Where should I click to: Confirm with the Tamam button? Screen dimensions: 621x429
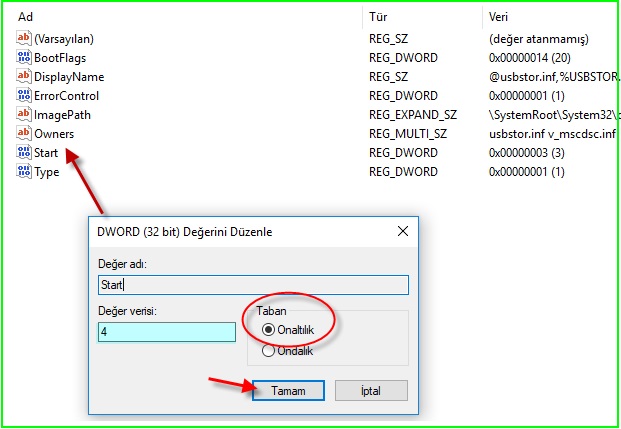pos(288,391)
